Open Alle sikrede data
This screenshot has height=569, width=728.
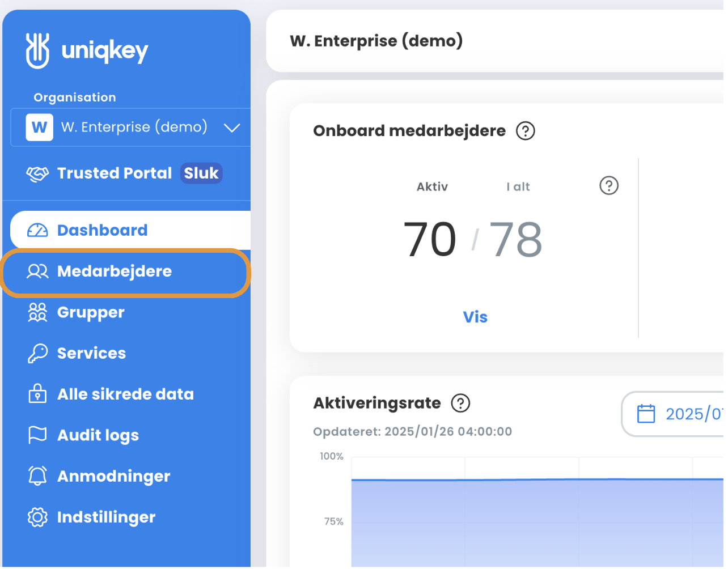point(125,394)
